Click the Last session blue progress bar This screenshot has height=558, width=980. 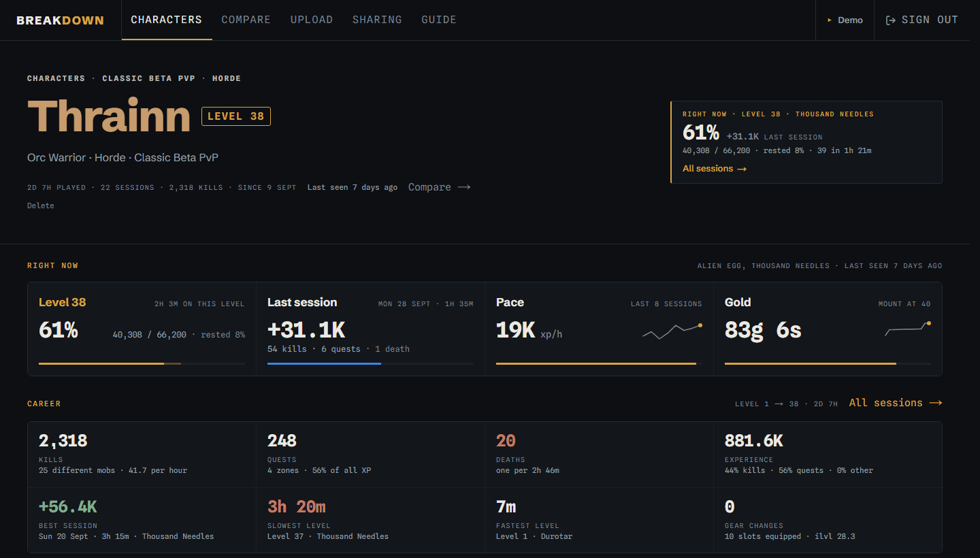(x=371, y=364)
